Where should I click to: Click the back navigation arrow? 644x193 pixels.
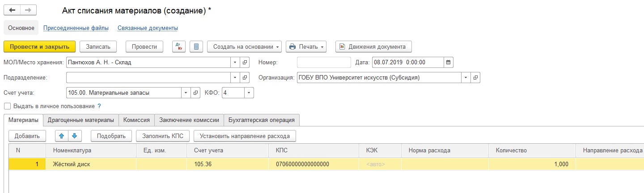[x=12, y=10]
